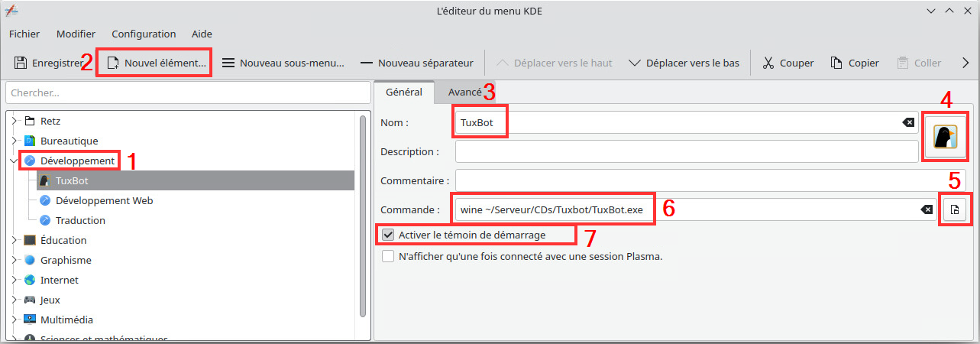Show more toolbar actions chevron
The width and height of the screenshot is (980, 344).
click(965, 63)
